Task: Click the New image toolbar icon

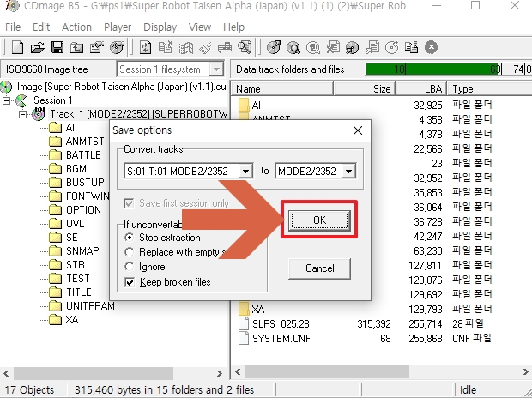Action: coord(17,47)
